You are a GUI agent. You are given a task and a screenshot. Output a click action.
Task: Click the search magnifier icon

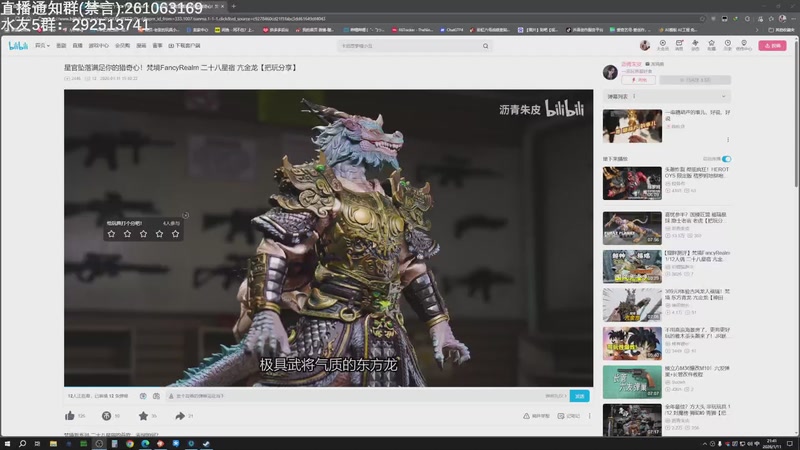[486, 46]
